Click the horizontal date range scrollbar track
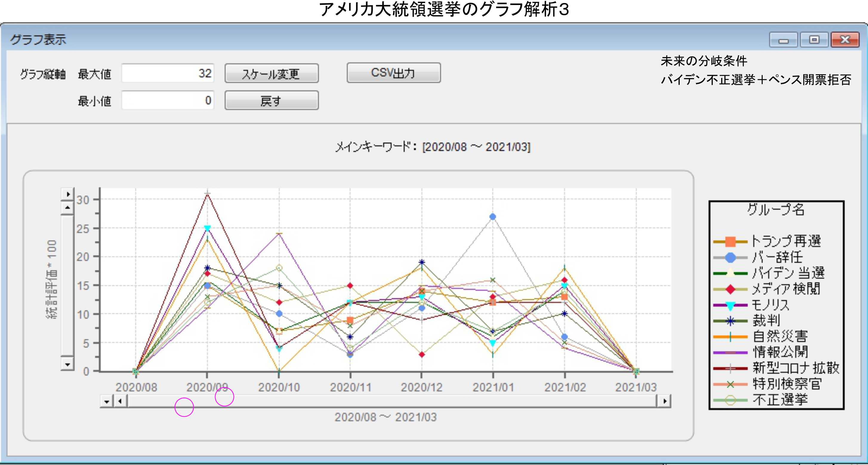 pos(391,401)
